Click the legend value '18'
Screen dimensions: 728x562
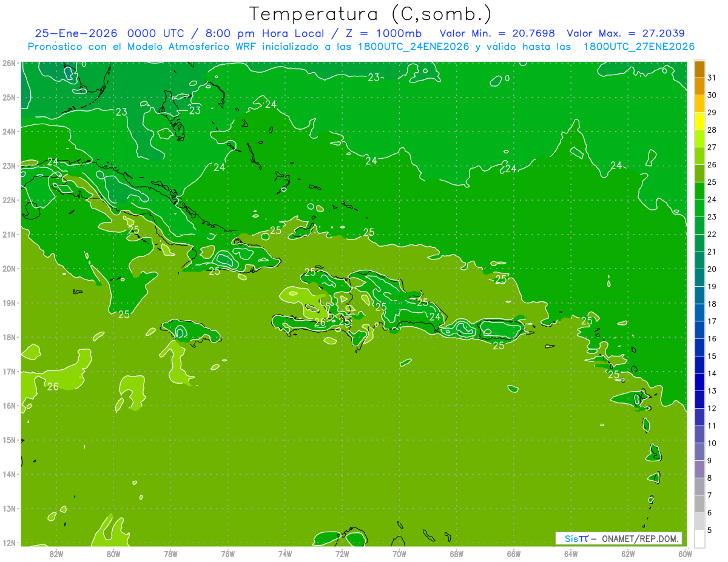tap(712, 304)
